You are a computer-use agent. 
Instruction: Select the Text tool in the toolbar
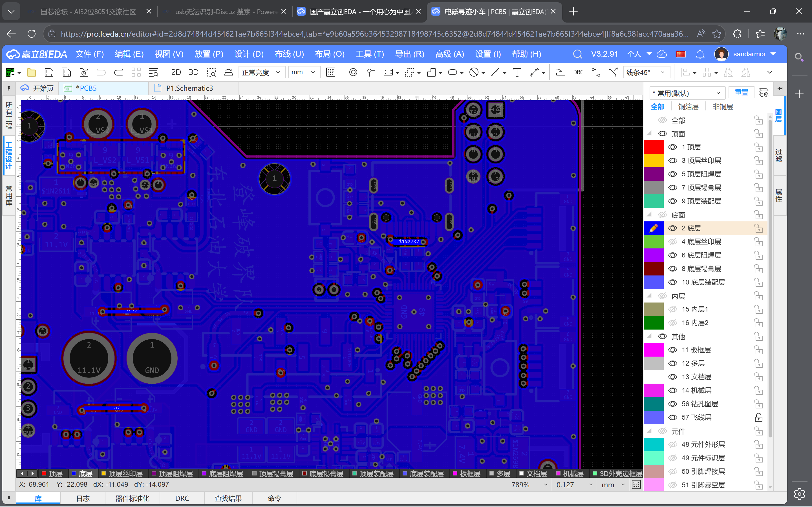pos(517,72)
